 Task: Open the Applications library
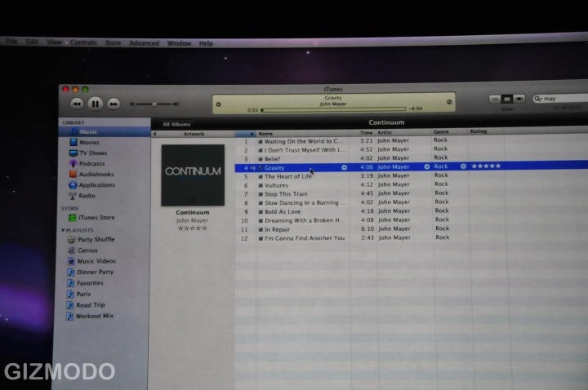pos(91,185)
